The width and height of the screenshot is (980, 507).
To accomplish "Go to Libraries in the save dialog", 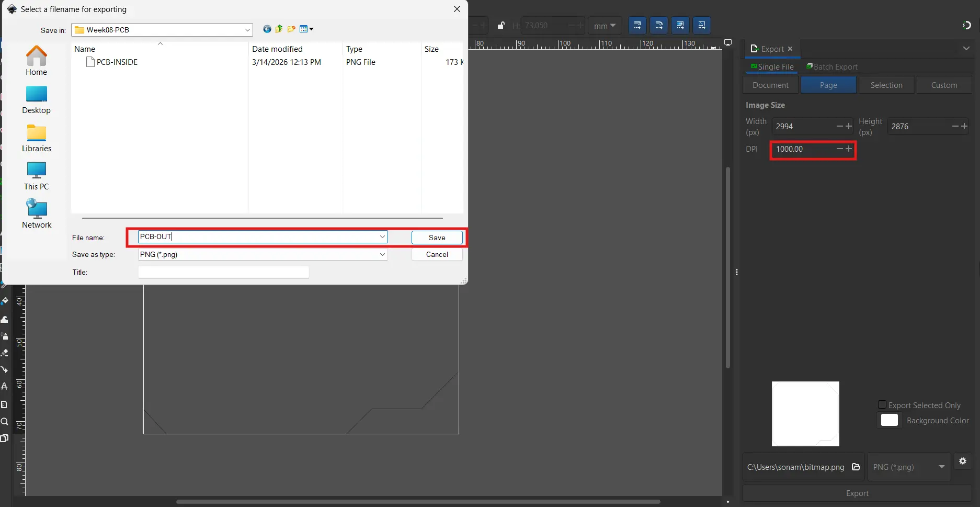I will tap(36, 138).
